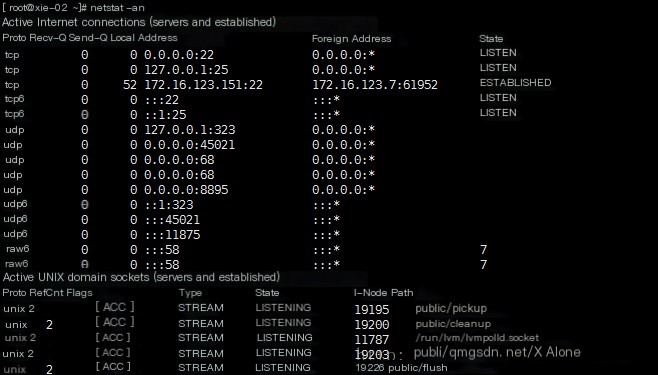658x375 pixels.
Task: Click the Foreign Address column header
Action: 351,39
